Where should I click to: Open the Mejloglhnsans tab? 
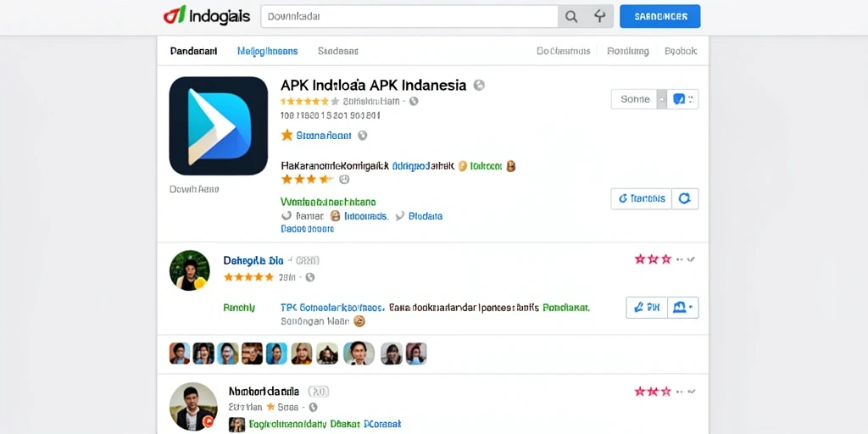[x=267, y=51]
